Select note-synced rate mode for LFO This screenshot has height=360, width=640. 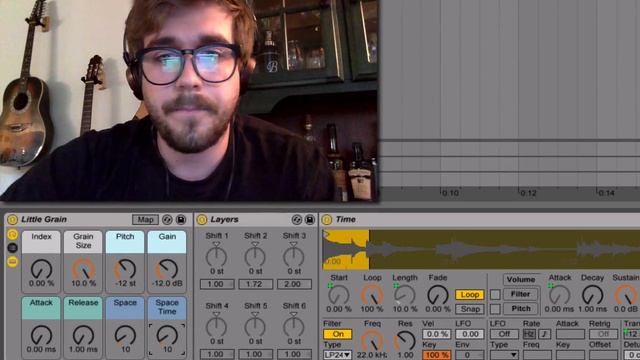544,334
